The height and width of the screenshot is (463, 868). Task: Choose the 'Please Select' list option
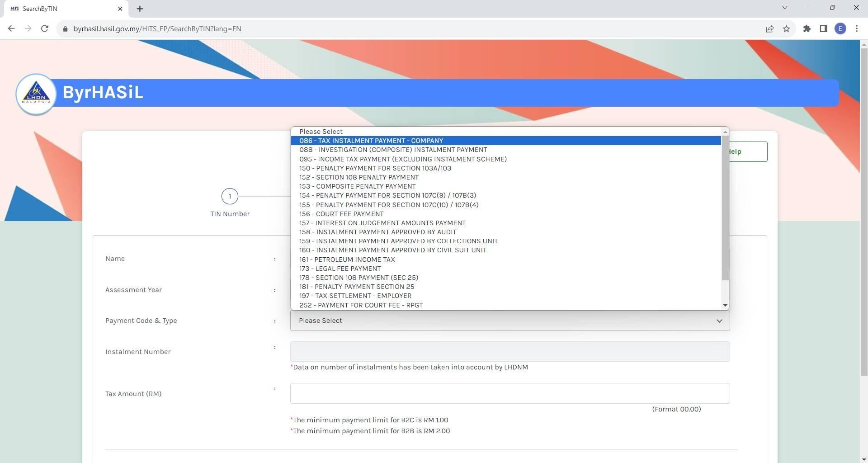tap(506, 132)
